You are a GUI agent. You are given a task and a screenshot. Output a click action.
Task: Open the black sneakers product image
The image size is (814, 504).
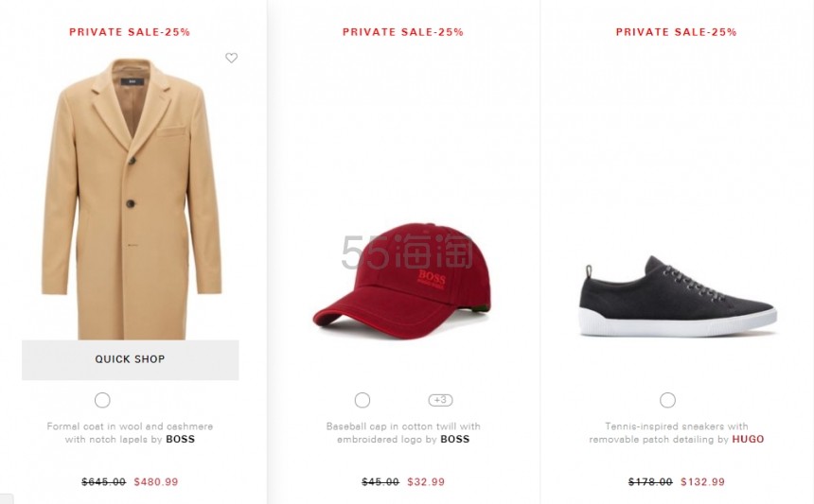[676, 297]
